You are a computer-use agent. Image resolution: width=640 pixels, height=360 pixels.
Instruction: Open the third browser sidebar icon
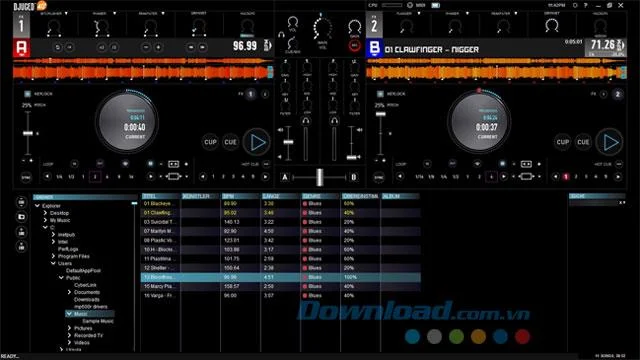point(22,232)
